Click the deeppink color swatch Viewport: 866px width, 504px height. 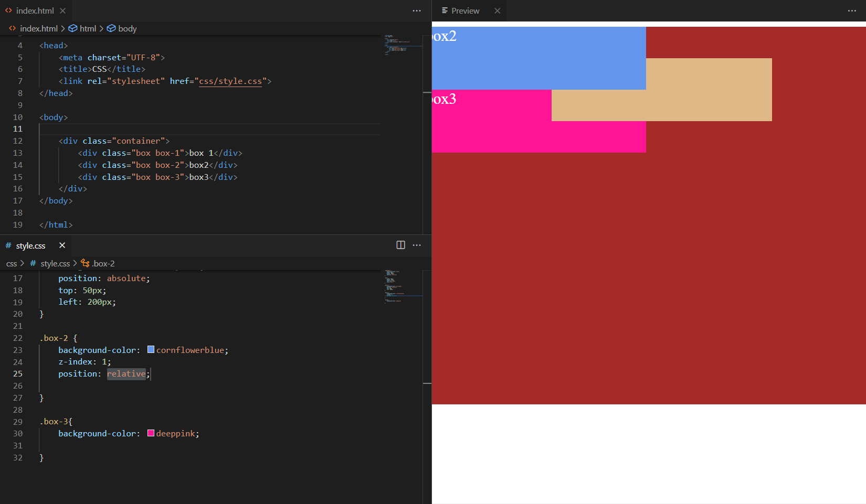151,433
